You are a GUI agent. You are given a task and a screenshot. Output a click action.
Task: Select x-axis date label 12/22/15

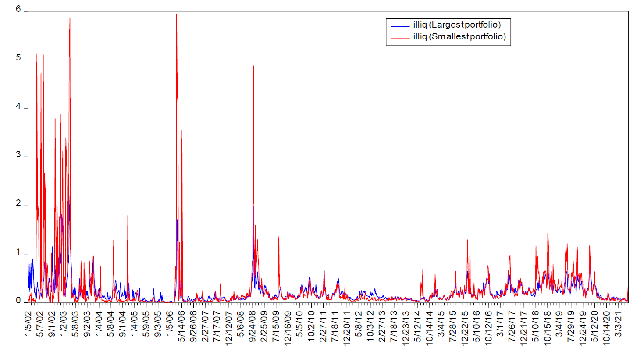464,327
